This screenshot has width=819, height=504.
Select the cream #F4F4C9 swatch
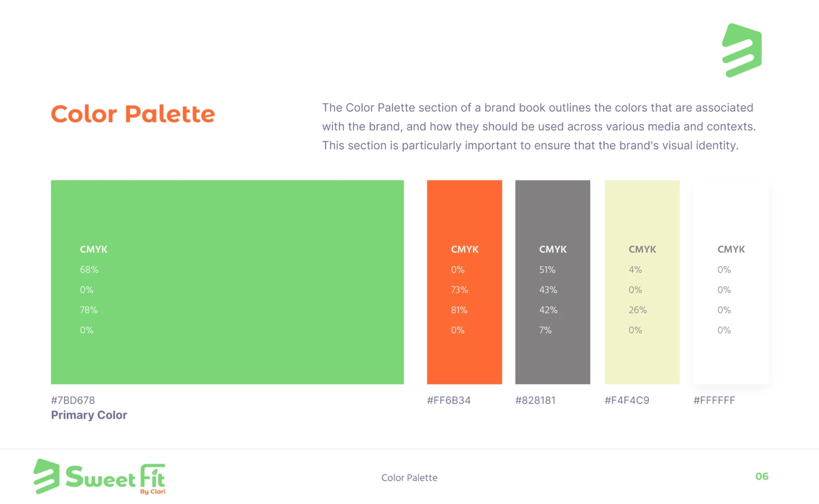[x=642, y=282]
